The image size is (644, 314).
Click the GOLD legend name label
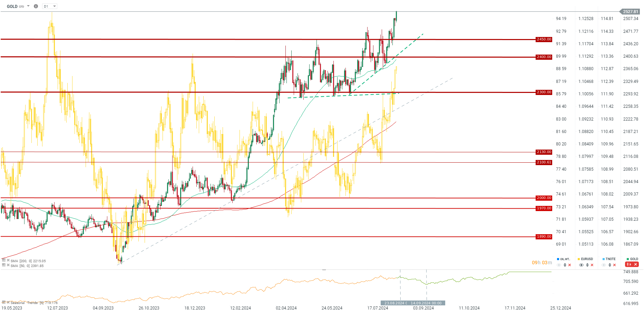pos(634,259)
